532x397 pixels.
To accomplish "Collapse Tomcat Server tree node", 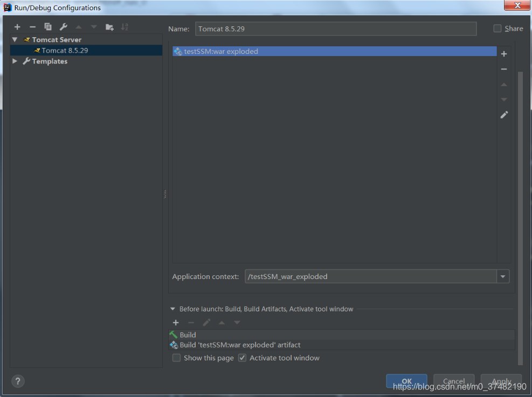I will coord(15,40).
